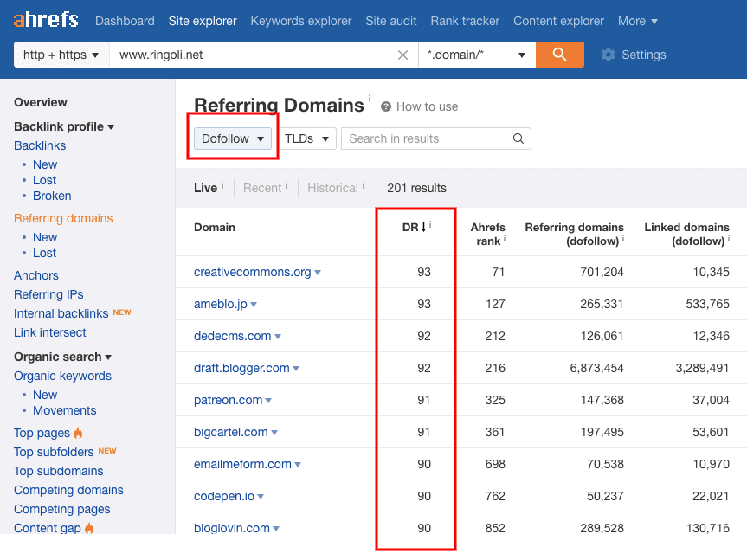Image resolution: width=747 pixels, height=560 pixels.
Task: Open Competing pages in the sidebar
Action: point(62,509)
